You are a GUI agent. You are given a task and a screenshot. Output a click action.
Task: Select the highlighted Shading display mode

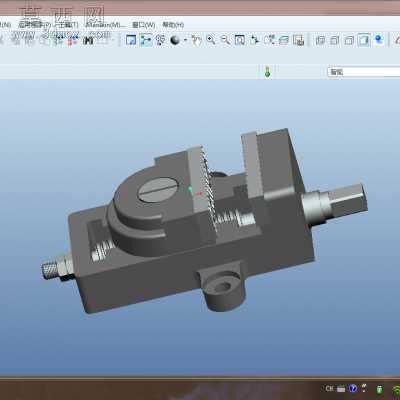[x=364, y=40]
